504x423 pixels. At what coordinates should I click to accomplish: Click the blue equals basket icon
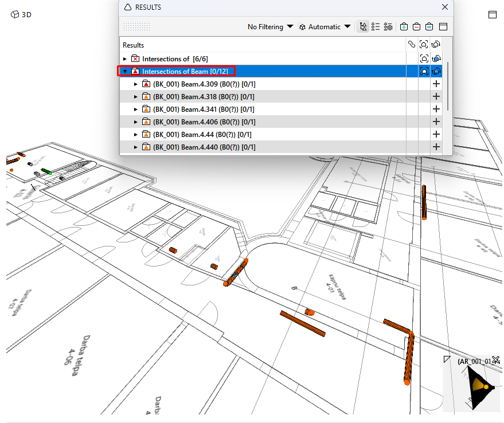pos(429,27)
